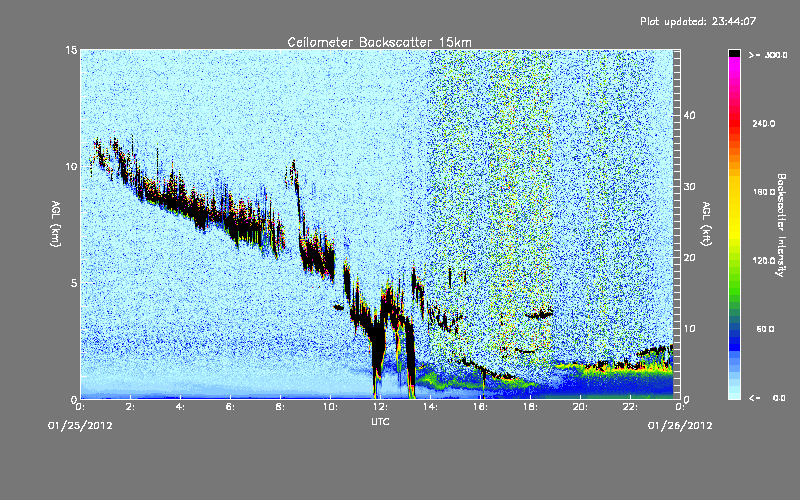This screenshot has width=800, height=500.
Task: Click the 60.0 colorbar value
Action: click(x=765, y=329)
